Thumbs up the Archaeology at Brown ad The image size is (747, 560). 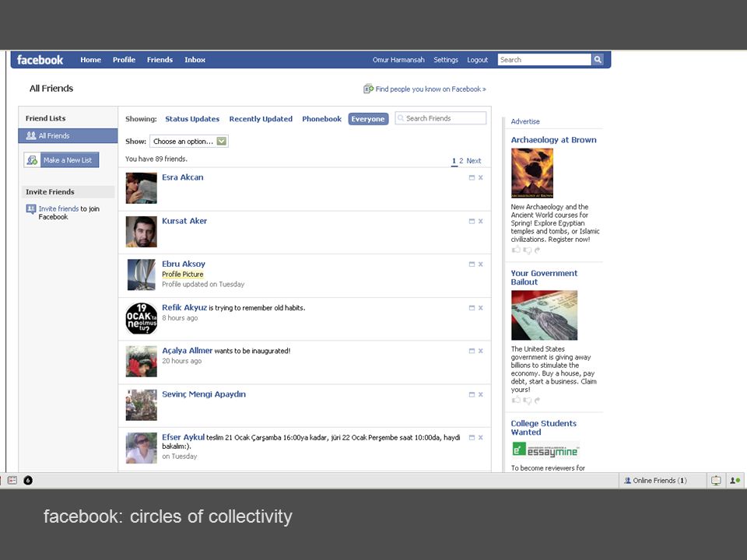(x=516, y=250)
